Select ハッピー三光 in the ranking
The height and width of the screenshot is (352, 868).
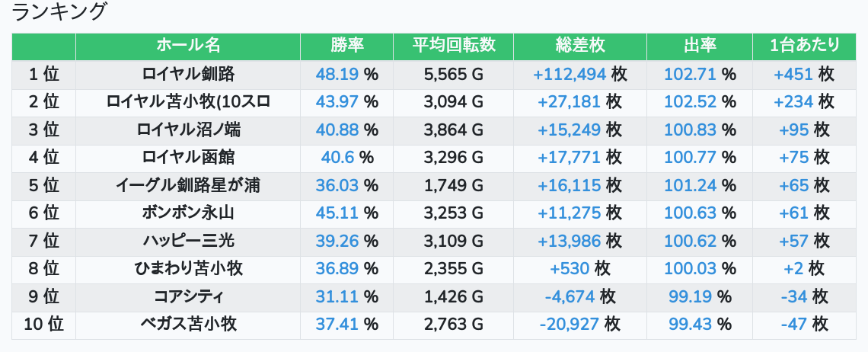point(188,242)
